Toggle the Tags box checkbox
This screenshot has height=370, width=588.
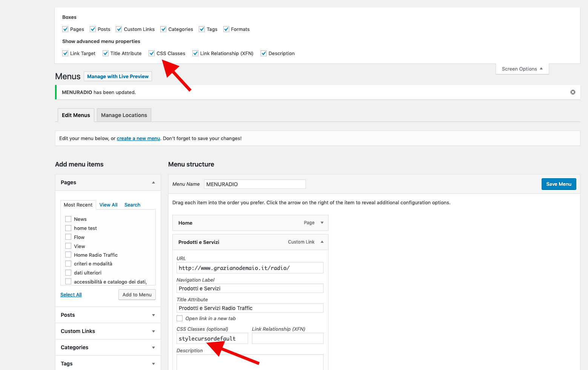pos(202,29)
